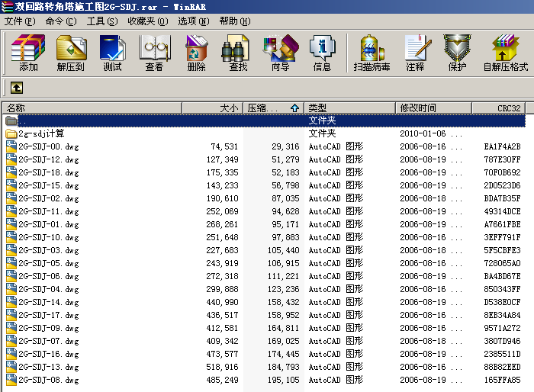The image size is (534, 392).
Task: Click the file icon of 2G-SDJ-02.dwg
Action: [x=11, y=198]
